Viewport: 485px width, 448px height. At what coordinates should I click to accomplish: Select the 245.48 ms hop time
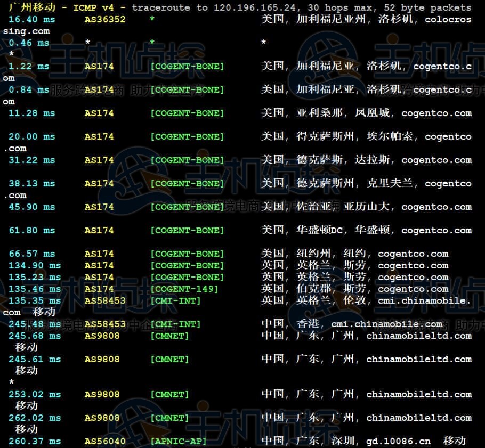pos(35,324)
